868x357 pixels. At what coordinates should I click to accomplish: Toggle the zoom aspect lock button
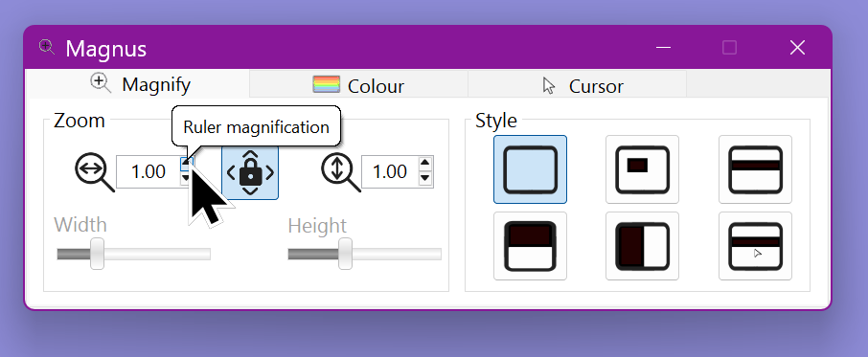250,172
